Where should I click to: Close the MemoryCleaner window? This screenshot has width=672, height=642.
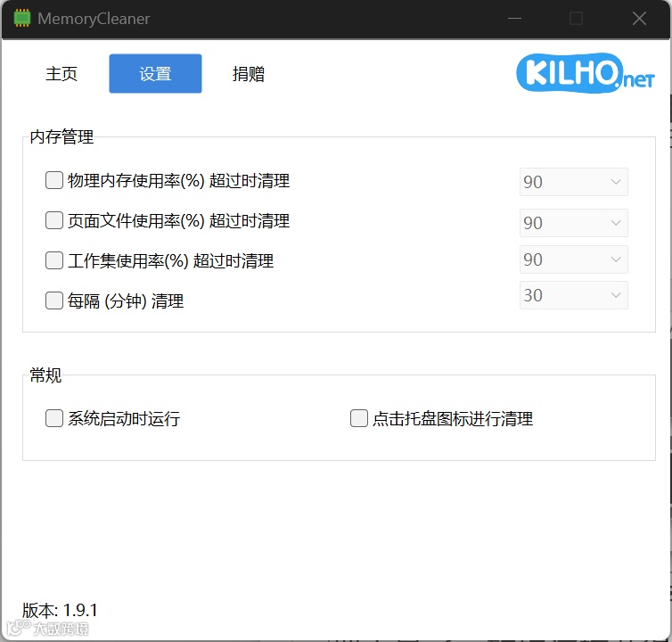pos(639,19)
